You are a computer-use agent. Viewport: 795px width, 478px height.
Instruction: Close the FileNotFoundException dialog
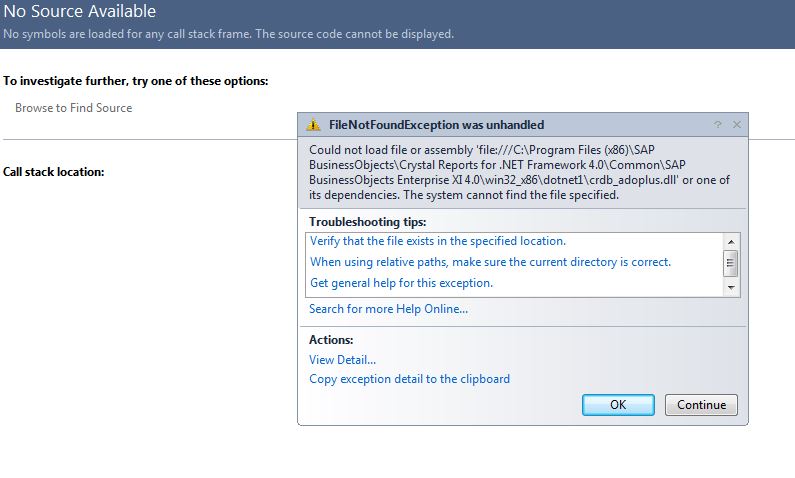pyautogui.click(x=737, y=125)
